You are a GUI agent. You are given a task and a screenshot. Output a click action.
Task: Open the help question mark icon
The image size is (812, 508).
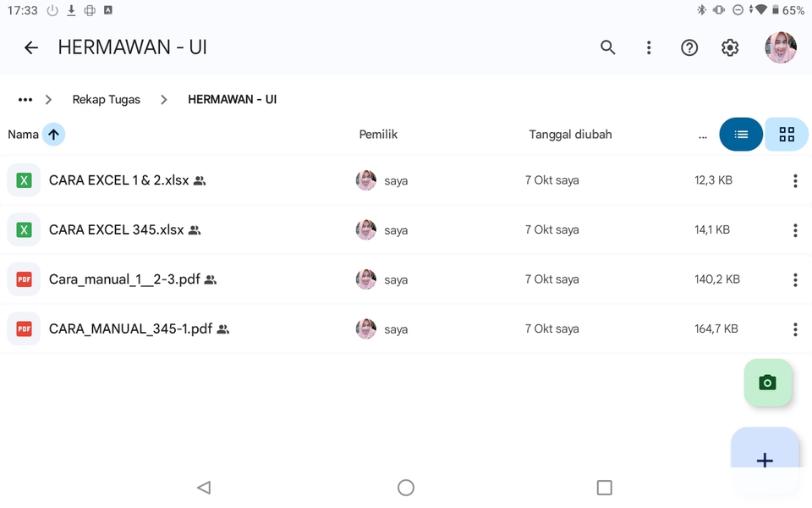[x=689, y=48]
